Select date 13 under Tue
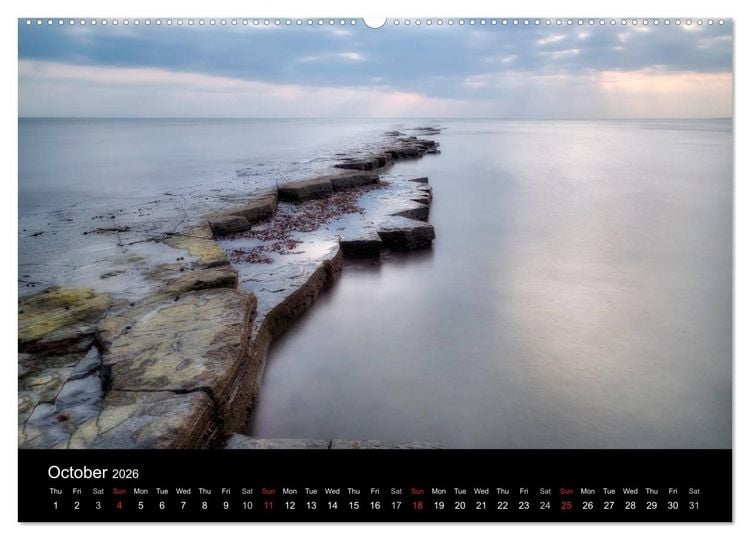This screenshot has width=750, height=540. 311,506
